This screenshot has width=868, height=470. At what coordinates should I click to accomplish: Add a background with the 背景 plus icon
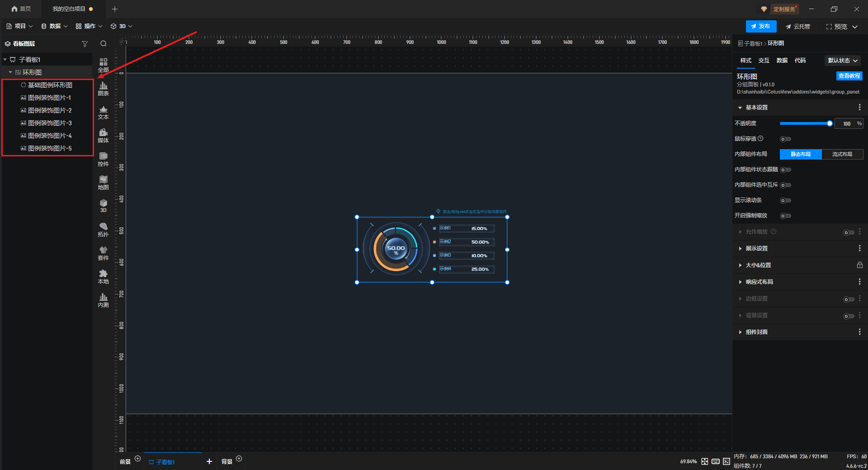(x=239, y=459)
